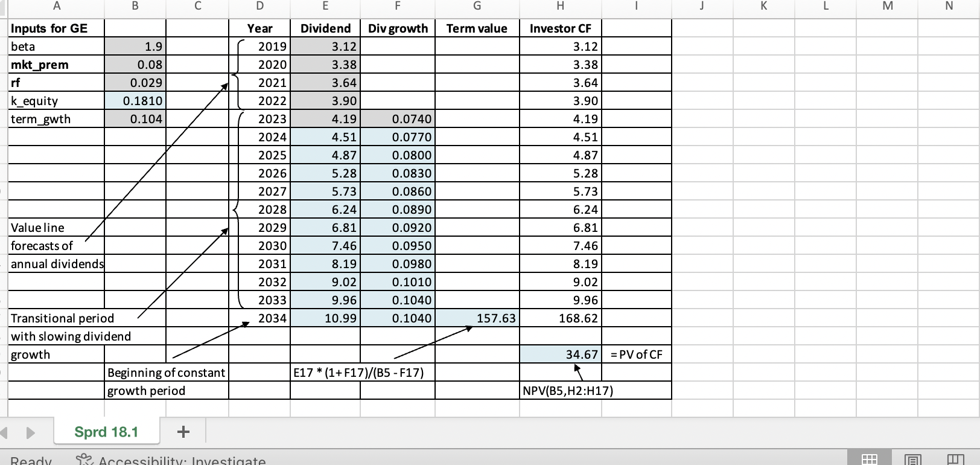Open the Sprd 18.1 sheet tab

pos(106,432)
